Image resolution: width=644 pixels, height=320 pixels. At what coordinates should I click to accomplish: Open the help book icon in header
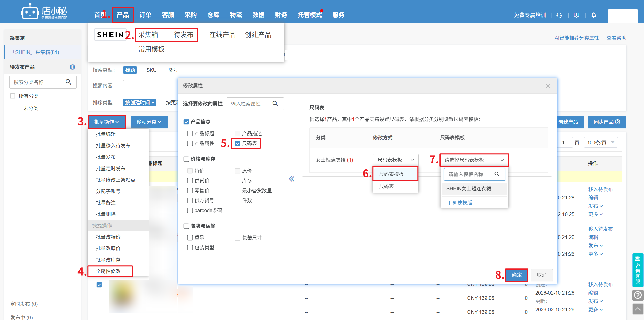point(576,15)
